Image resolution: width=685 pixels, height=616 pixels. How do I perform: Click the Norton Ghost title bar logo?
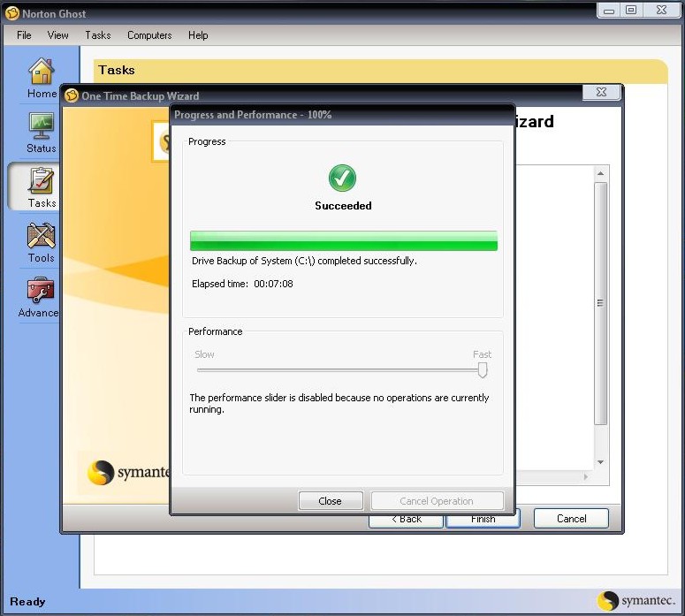[x=12, y=13]
